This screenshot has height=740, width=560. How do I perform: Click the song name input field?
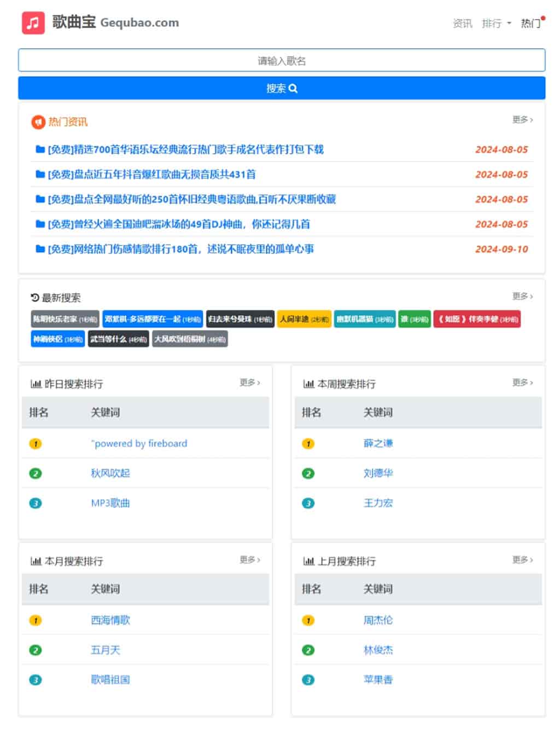[282, 60]
